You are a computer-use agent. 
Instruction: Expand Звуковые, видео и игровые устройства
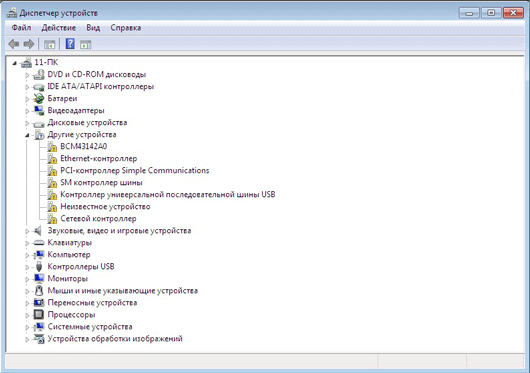point(27,231)
